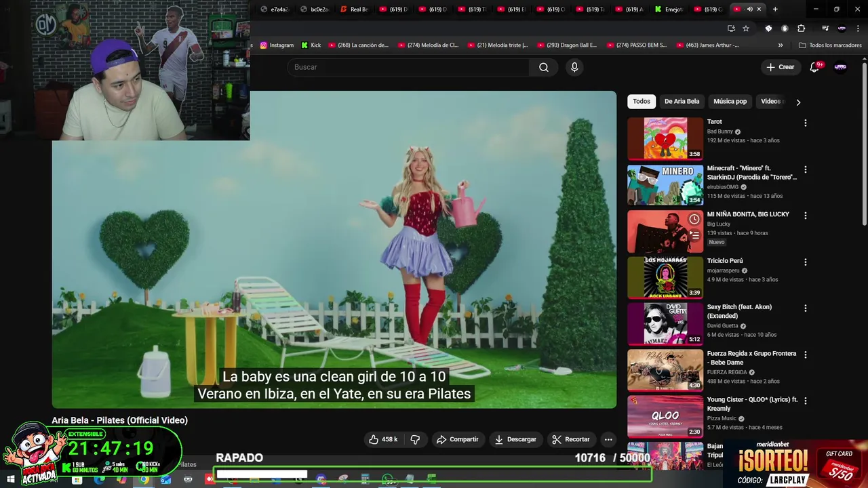Open the YouTube notifications bell
This screenshot has height=488, width=868.
click(815, 67)
